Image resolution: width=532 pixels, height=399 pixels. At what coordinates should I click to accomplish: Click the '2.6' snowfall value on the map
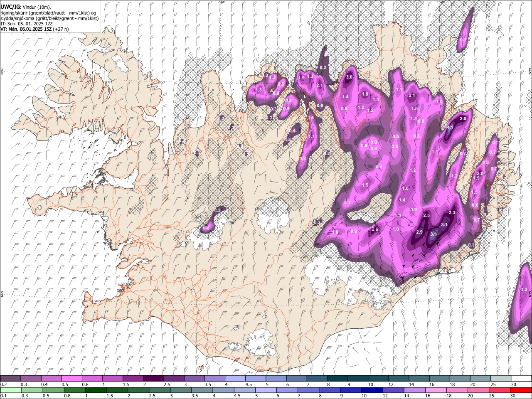coord(375,229)
